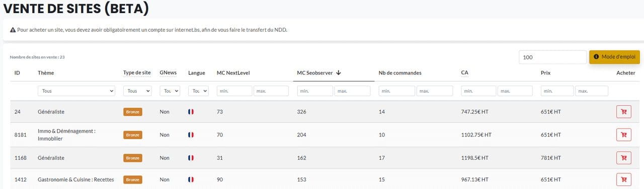Focus Nb de commandes max field
644x189 pixels.
tap(434, 91)
